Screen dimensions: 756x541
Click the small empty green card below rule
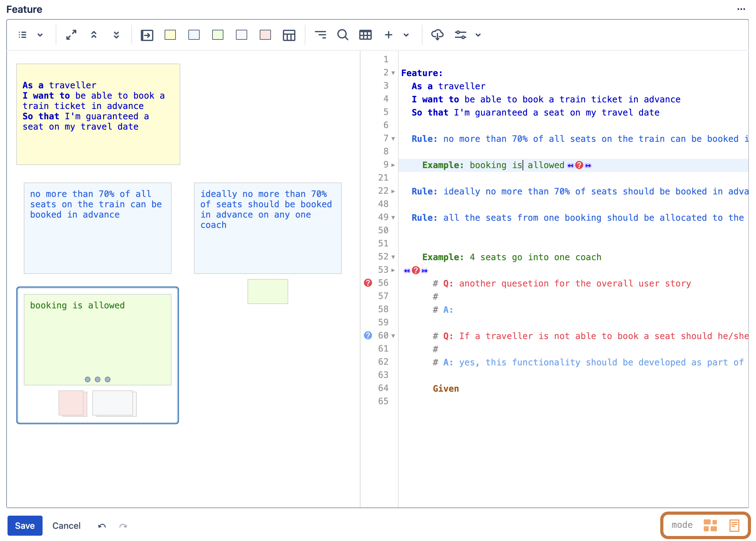[x=268, y=291]
